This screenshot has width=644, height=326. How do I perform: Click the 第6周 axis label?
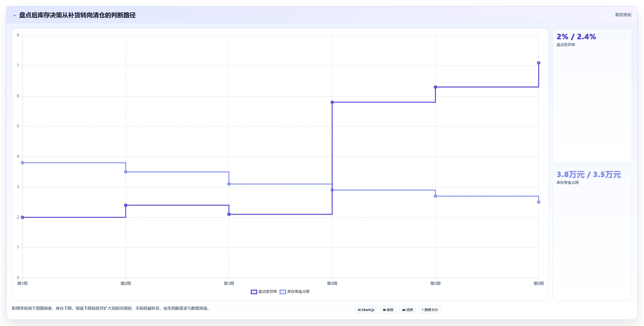(x=539, y=283)
